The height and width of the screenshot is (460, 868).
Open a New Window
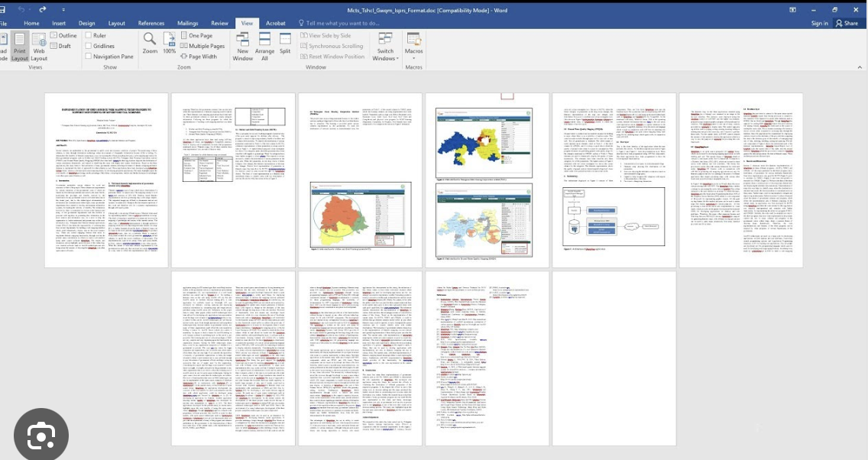[x=242, y=47]
